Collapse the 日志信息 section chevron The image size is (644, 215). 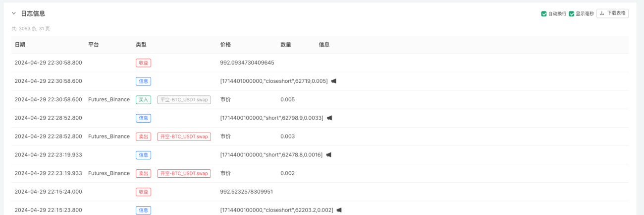tap(14, 13)
